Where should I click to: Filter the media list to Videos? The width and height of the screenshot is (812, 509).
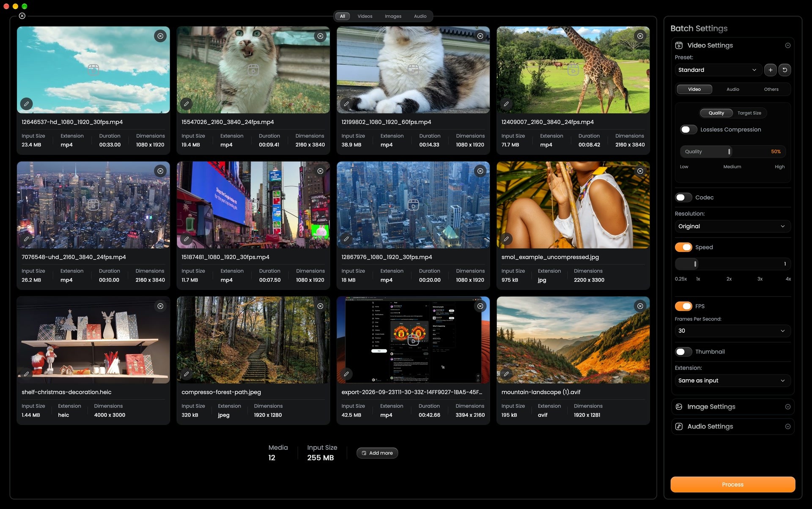365,16
